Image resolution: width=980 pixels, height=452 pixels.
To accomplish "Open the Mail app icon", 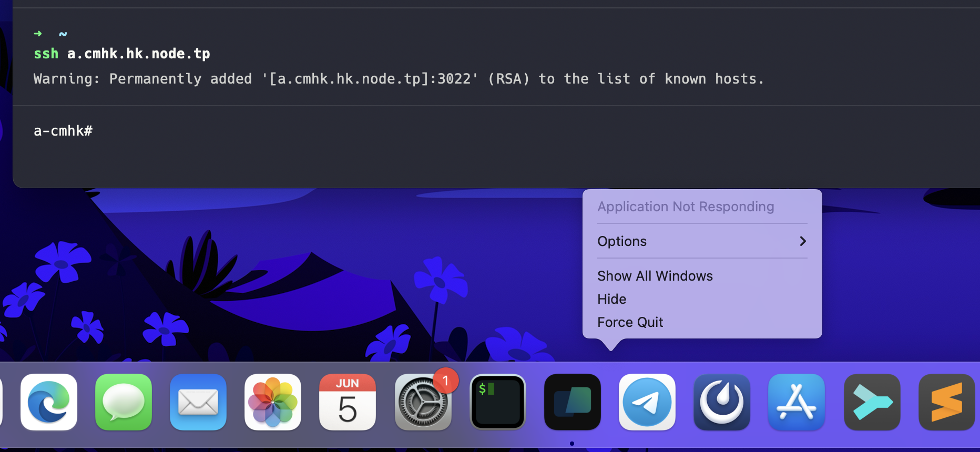I will tap(198, 402).
